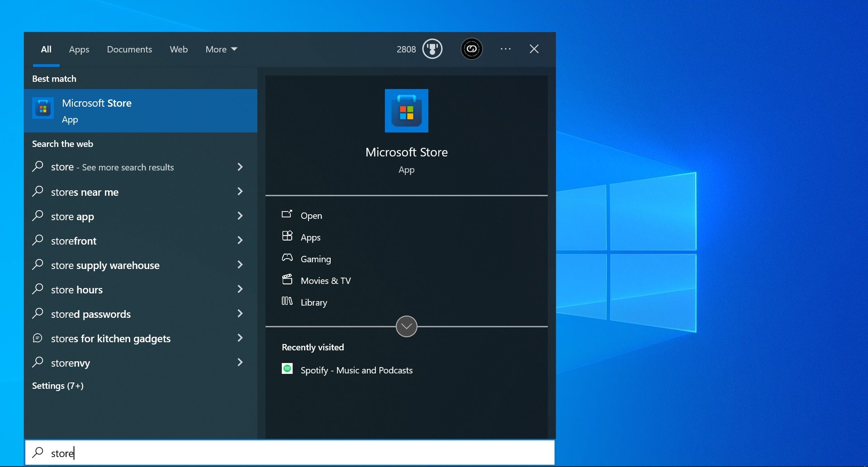Close the search panel
The height and width of the screenshot is (467, 868).
(534, 49)
